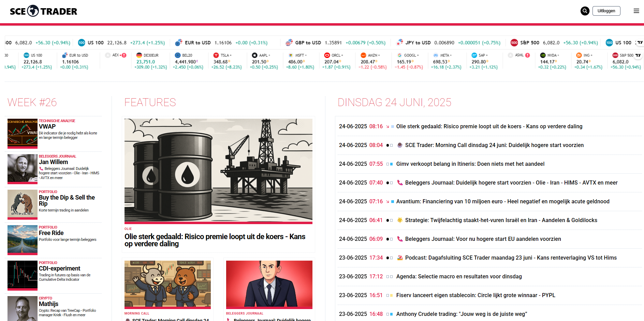The width and height of the screenshot is (644, 321).
Task: Open the AAPL Apple logo icon
Action: (255, 55)
